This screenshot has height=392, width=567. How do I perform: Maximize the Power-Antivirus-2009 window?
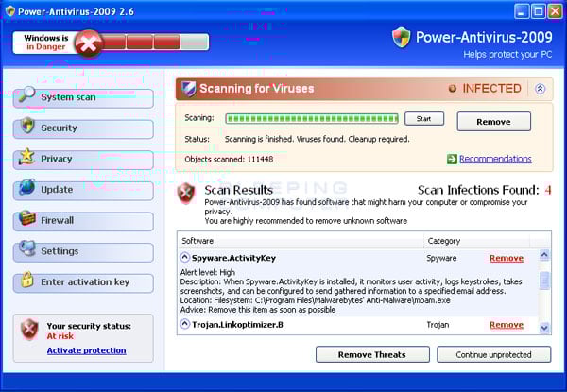[538, 11]
